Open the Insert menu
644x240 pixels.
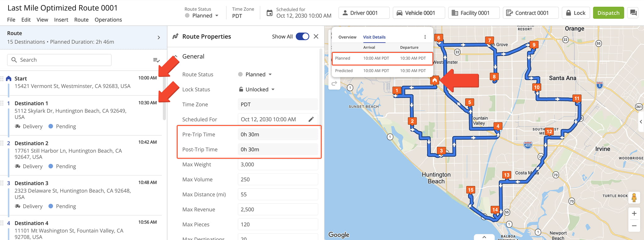click(x=61, y=20)
